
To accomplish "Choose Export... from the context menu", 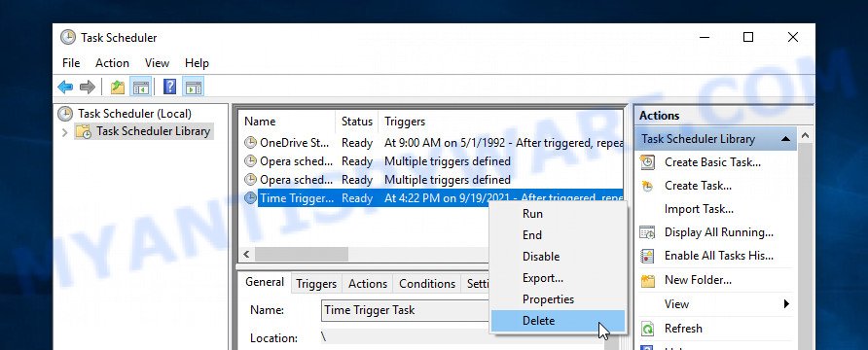I will pyautogui.click(x=558, y=278).
